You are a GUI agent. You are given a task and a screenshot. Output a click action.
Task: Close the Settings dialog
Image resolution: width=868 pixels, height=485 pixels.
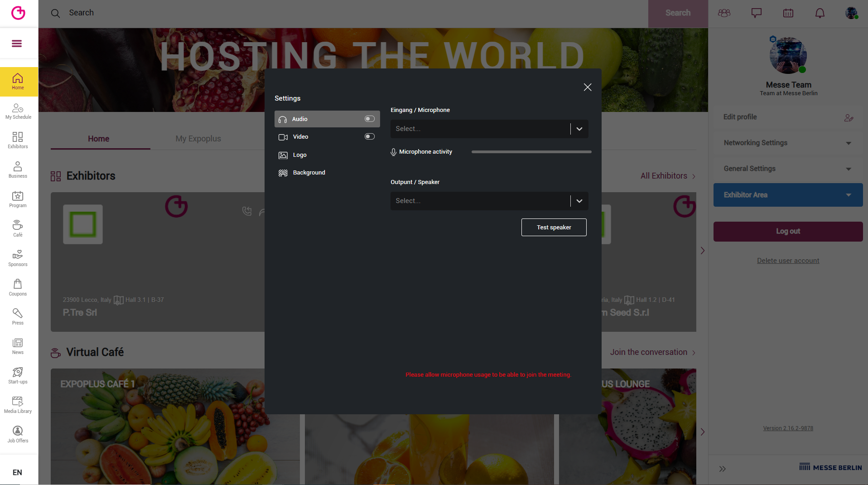pos(588,87)
